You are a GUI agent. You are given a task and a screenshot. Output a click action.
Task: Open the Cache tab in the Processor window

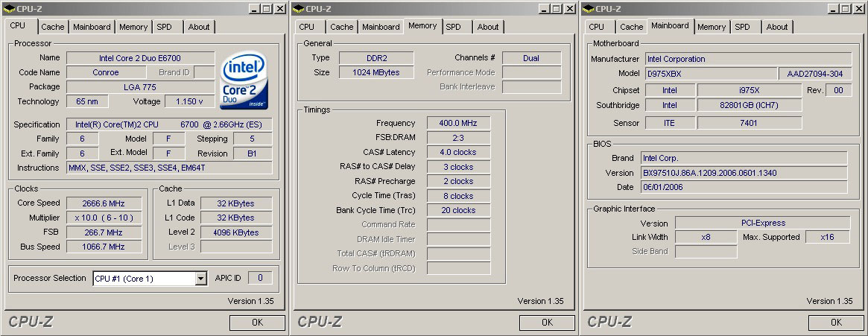click(x=52, y=27)
